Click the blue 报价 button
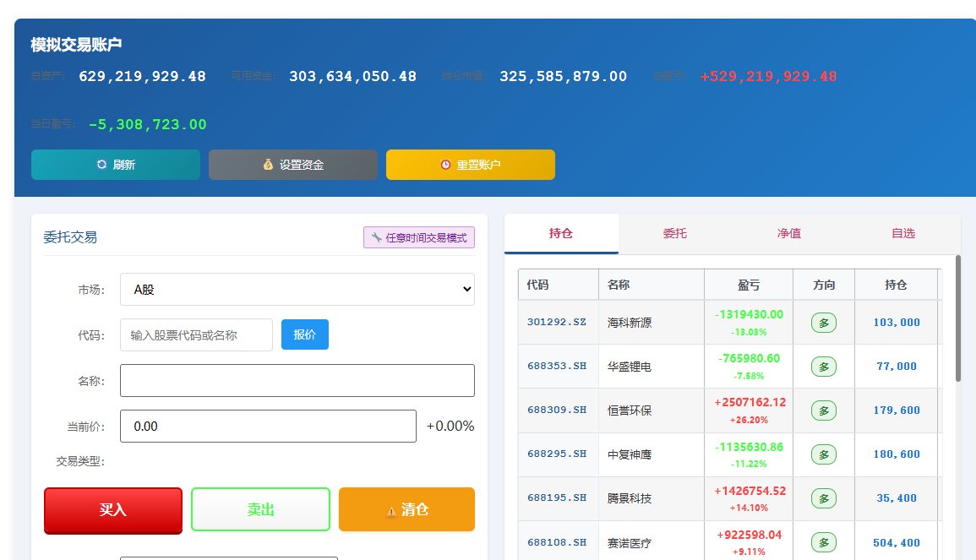Image resolution: width=976 pixels, height=560 pixels. (x=304, y=334)
